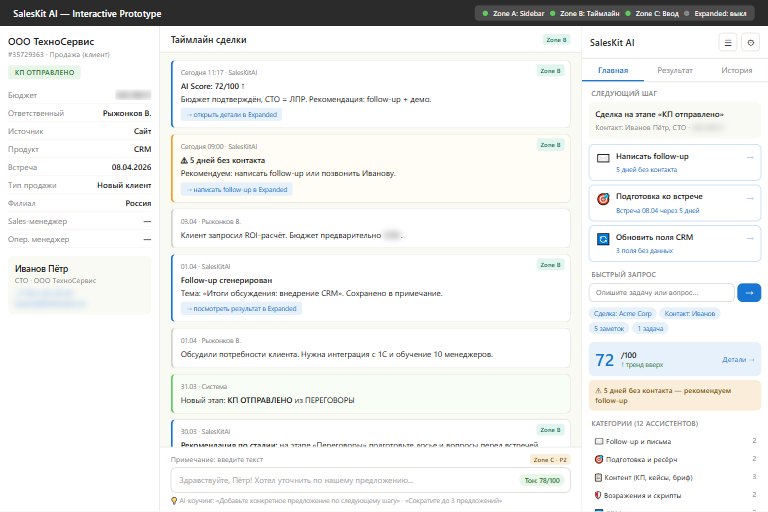768x512 pixels.
Task: Switch to the История tab
Action: tap(736, 71)
